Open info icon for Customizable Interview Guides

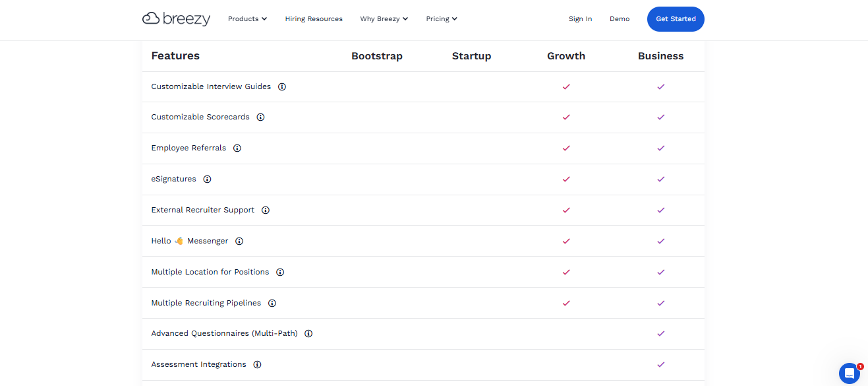pyautogui.click(x=282, y=86)
